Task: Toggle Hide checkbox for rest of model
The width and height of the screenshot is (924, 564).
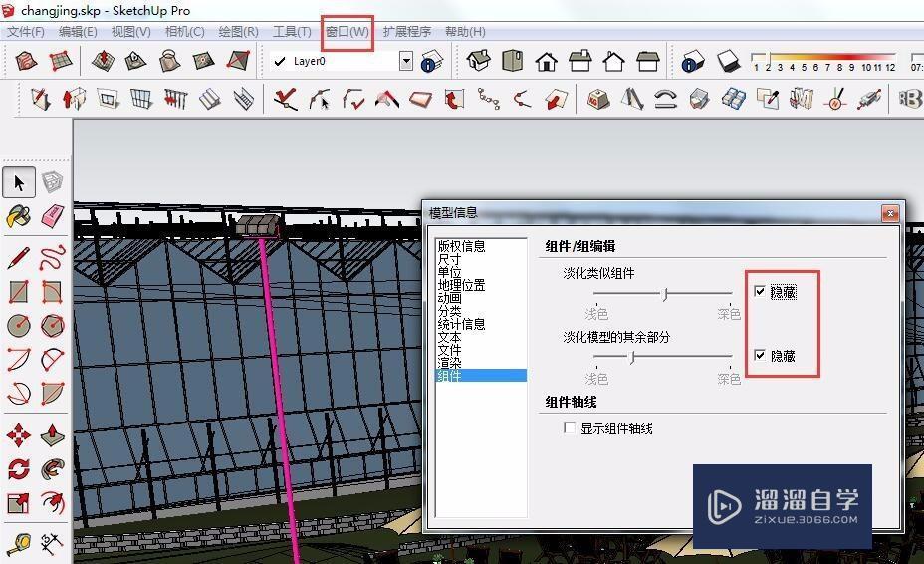Action: click(x=760, y=355)
